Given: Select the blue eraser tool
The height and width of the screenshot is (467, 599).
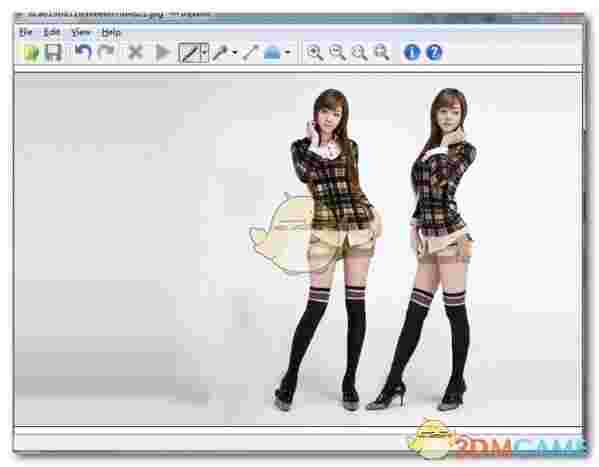Looking at the screenshot, I should click(x=272, y=53).
